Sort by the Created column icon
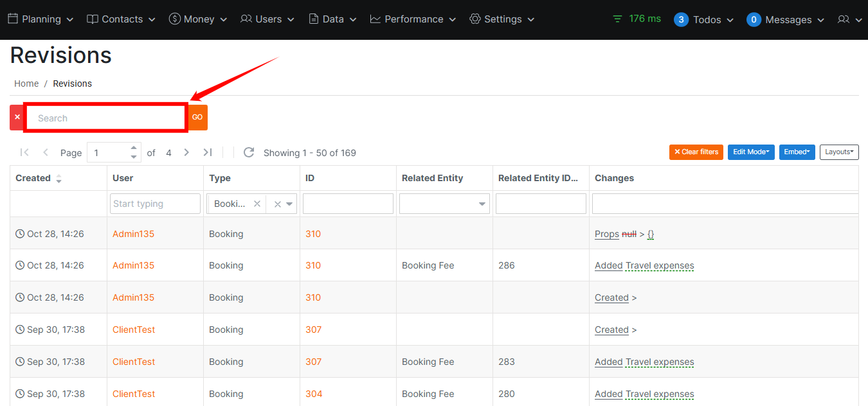 pos(59,179)
